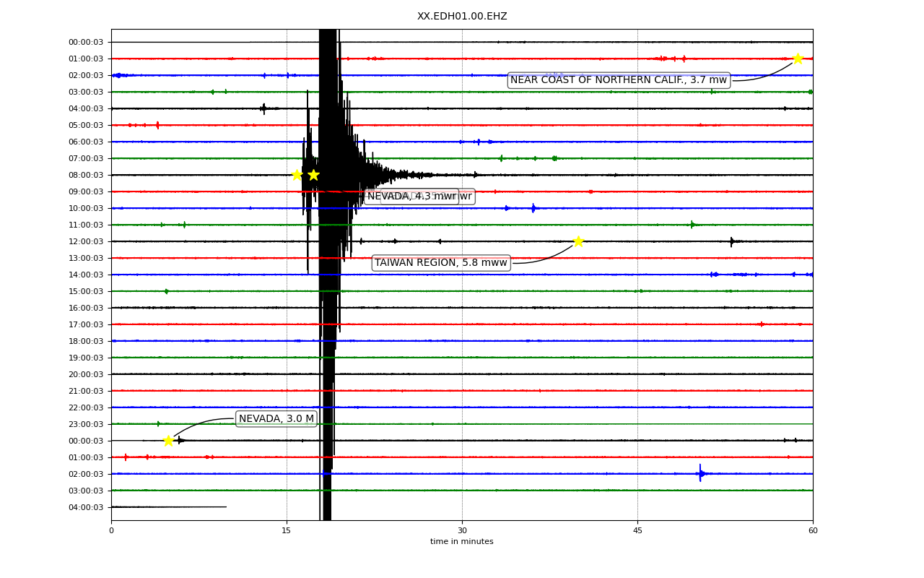The image size is (924, 578).
Task: Select the black spike near minute 53 on the 12:00:03 trace
Action: 731,241
